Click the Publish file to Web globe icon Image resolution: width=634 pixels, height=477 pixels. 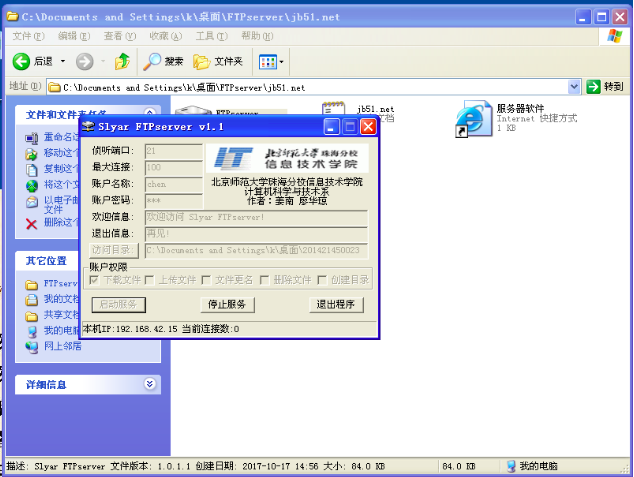(32, 186)
